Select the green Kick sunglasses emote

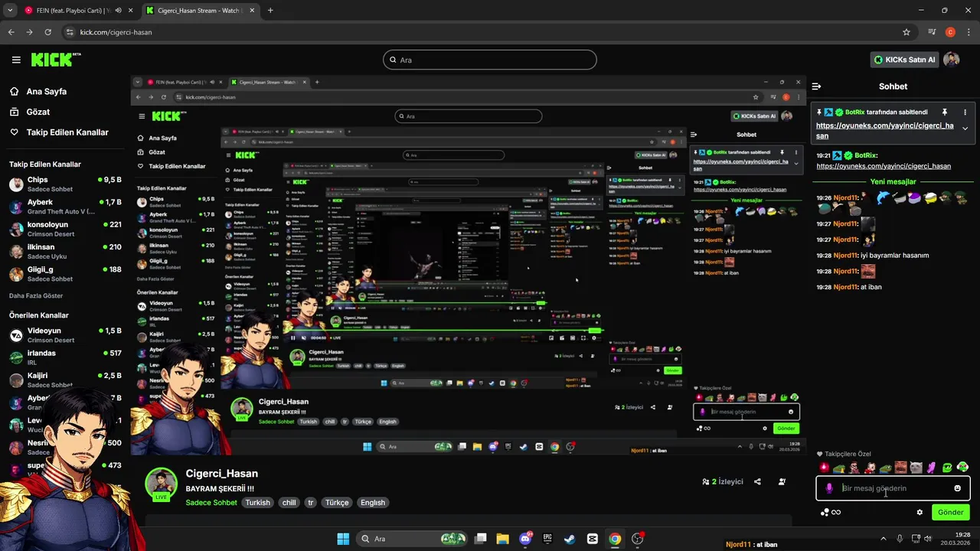947,468
